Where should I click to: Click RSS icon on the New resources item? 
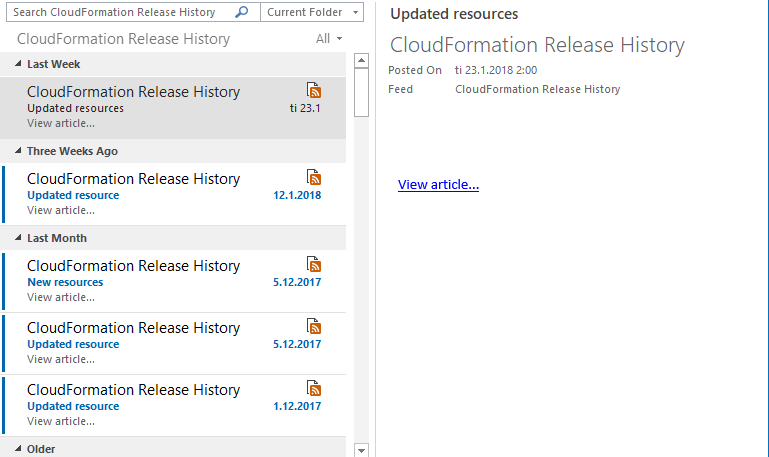coord(314,264)
